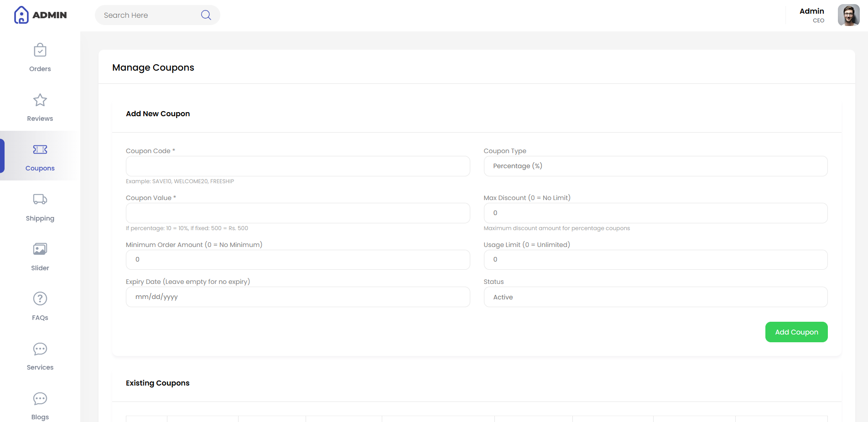Click the Max Discount input field
This screenshot has height=422, width=868.
point(655,213)
